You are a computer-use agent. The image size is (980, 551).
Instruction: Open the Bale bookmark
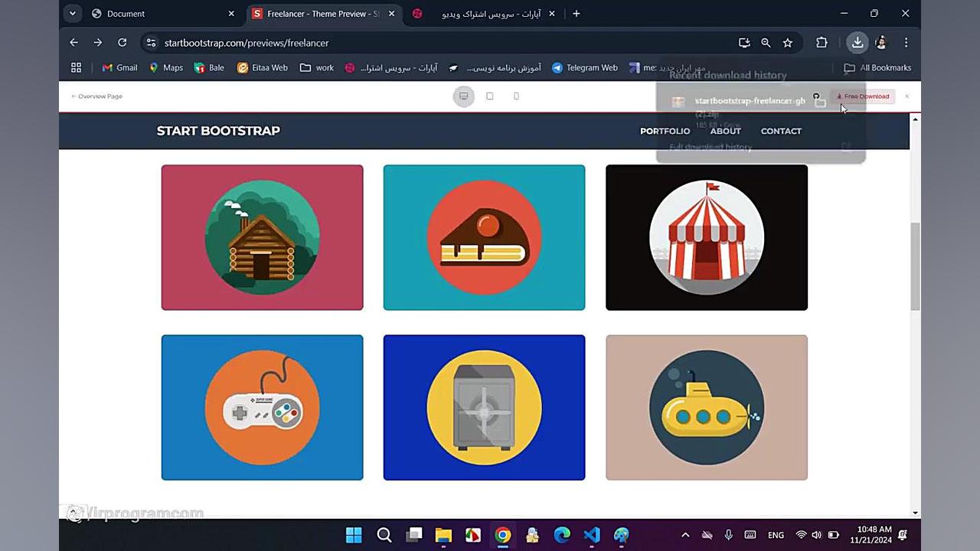coord(209,68)
